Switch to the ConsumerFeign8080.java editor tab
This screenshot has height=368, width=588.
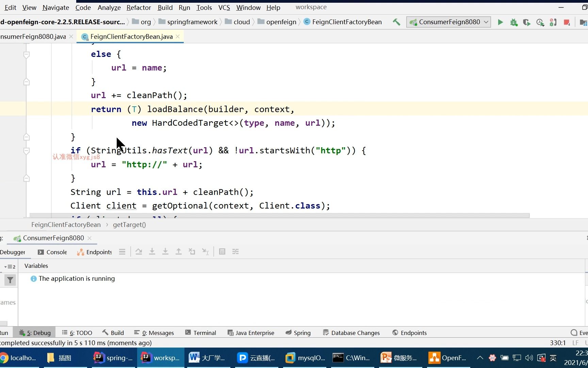tap(33, 36)
